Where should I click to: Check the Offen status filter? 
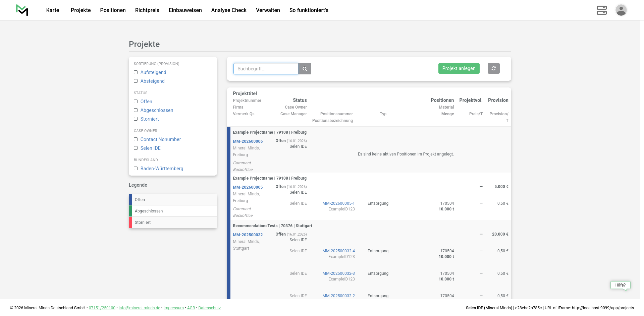click(136, 102)
